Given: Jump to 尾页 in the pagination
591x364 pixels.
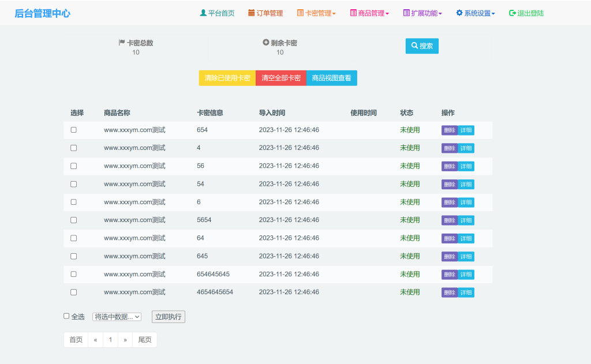Looking at the screenshot, I should (144, 340).
